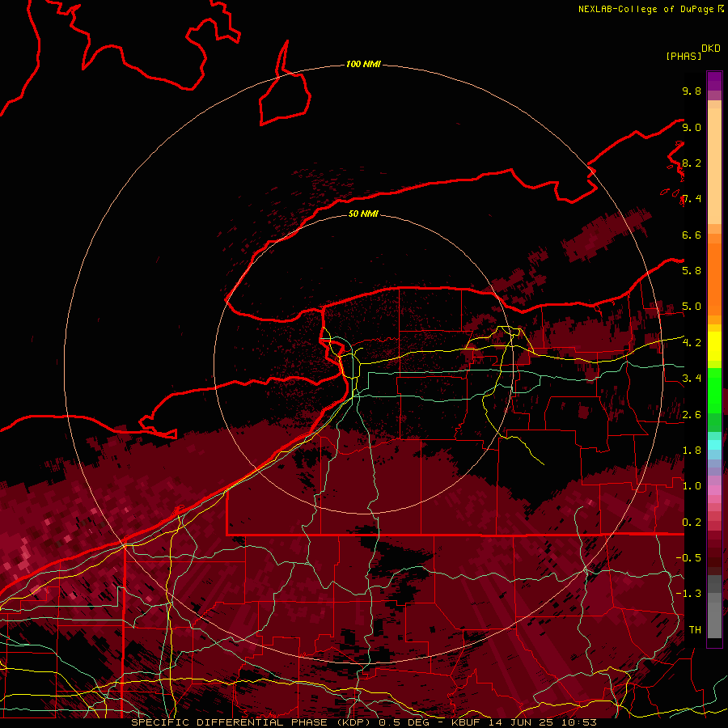Click the TH threshold label on the legend
The width and height of the screenshot is (728, 728).
pyautogui.click(x=695, y=629)
